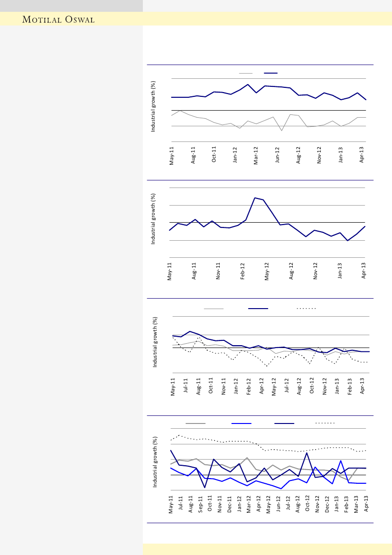Screen dimensions: 392x555
Task: Select dark blue legend line in top chart
Action: (271, 73)
